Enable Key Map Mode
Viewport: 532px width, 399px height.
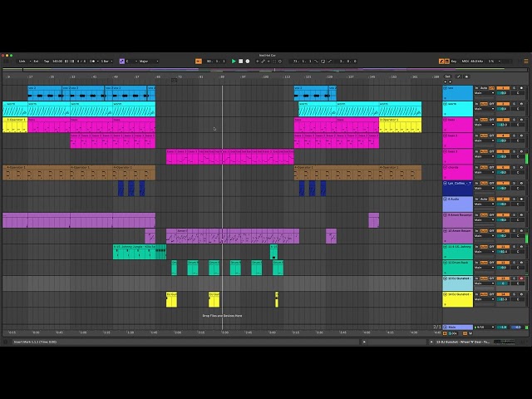pos(454,61)
